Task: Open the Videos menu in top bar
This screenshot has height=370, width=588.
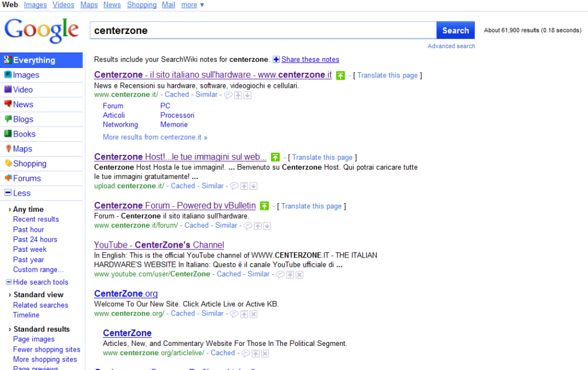Action: point(63,5)
